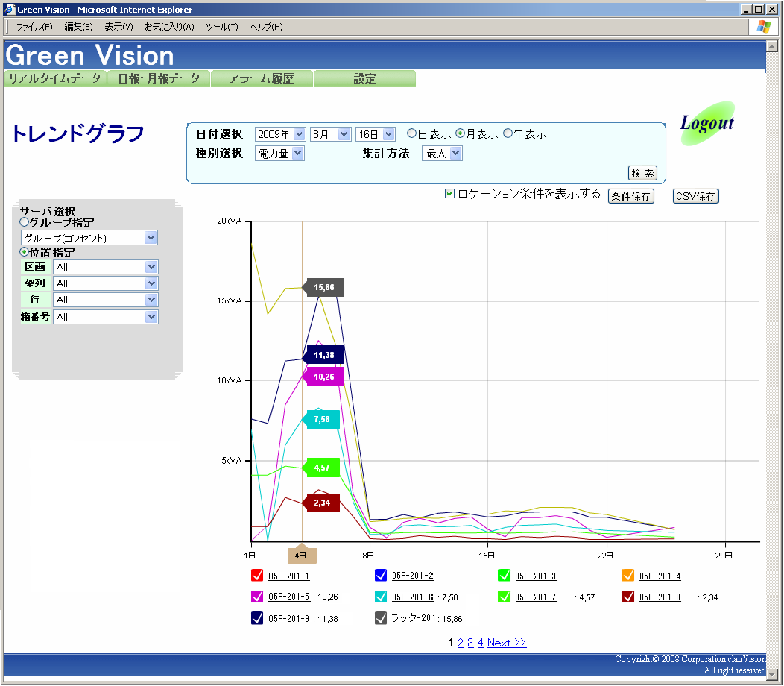784x686 pixels.
Task: Open the 編集(E) menu
Action: [78, 27]
